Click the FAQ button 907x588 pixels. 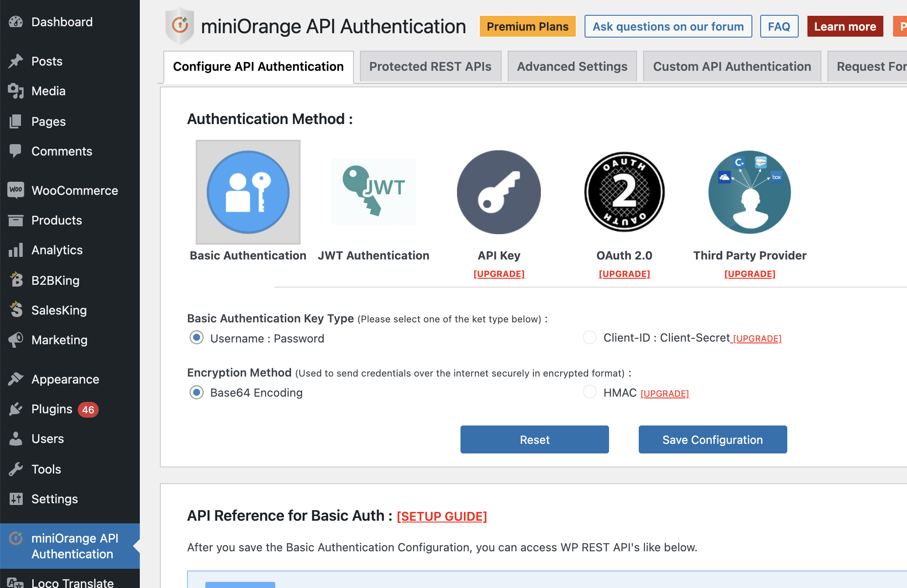click(x=779, y=27)
